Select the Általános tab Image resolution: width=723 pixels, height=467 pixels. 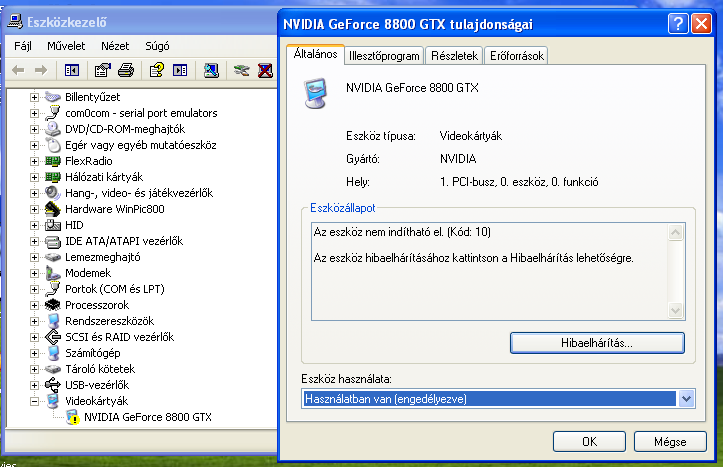pos(315,54)
